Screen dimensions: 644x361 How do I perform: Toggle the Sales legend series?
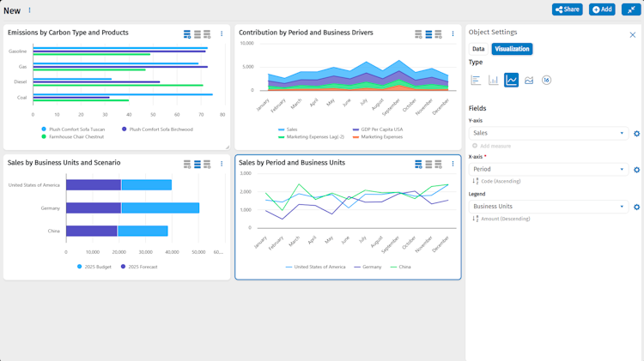[x=288, y=129]
